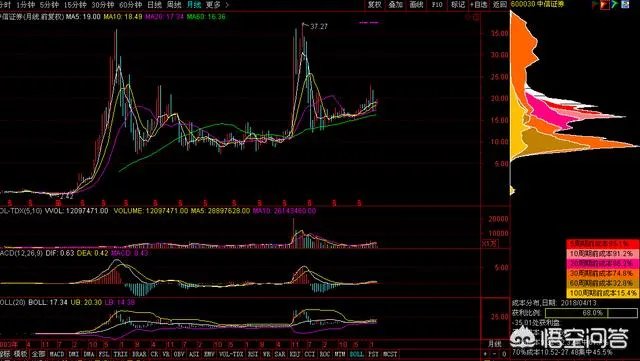Screen dimensions: 640x361
Task: Select the VR indicator tab
Action: (x=166, y=354)
